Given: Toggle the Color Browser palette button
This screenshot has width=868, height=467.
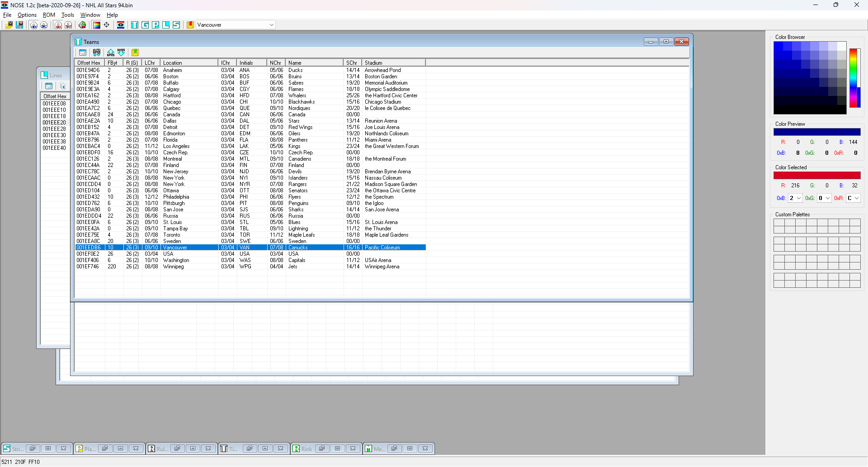Looking at the screenshot, I should point(96,25).
